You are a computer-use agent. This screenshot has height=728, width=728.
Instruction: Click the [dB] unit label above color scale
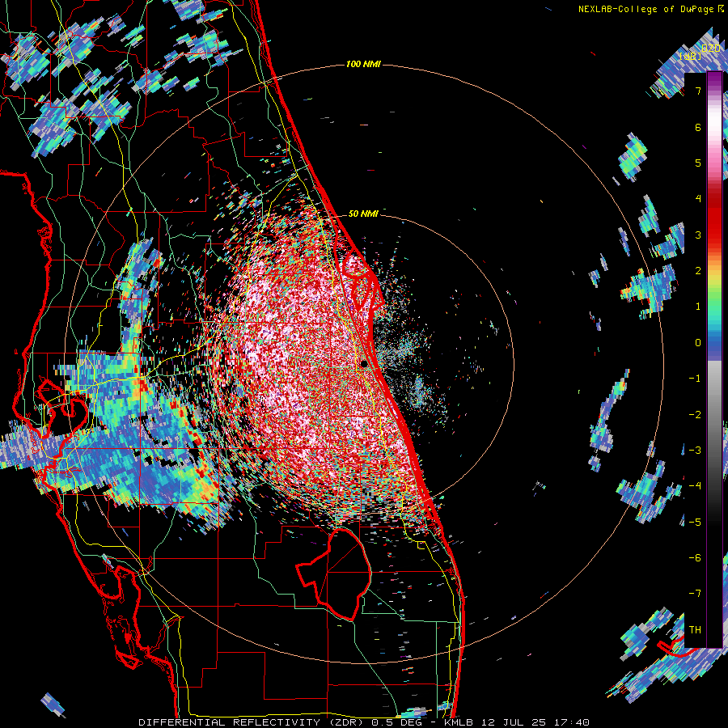tap(691, 56)
